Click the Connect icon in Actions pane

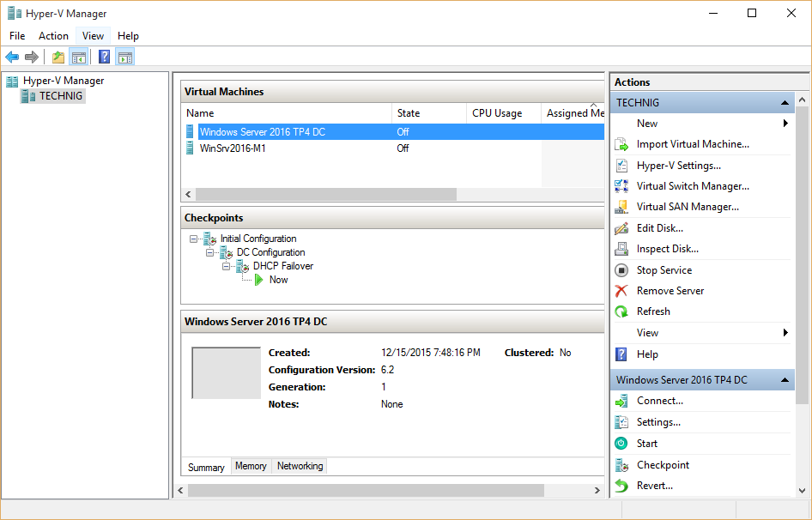click(621, 401)
